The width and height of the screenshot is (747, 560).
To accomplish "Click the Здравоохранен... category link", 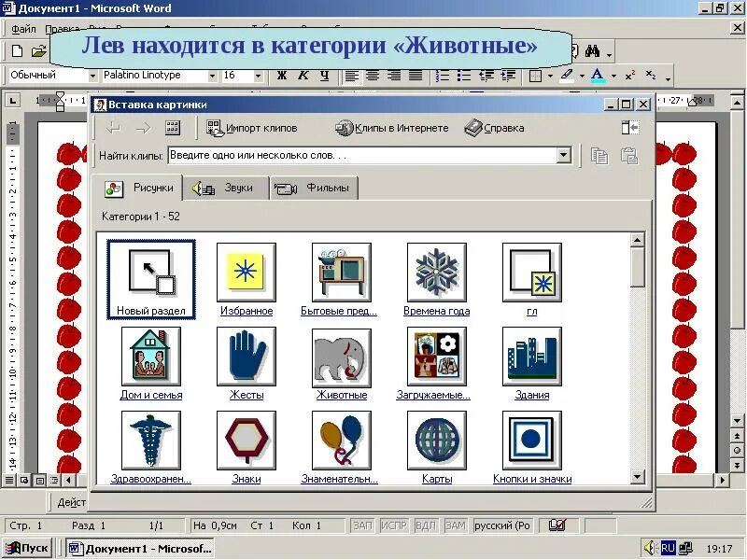I will coord(151,479).
